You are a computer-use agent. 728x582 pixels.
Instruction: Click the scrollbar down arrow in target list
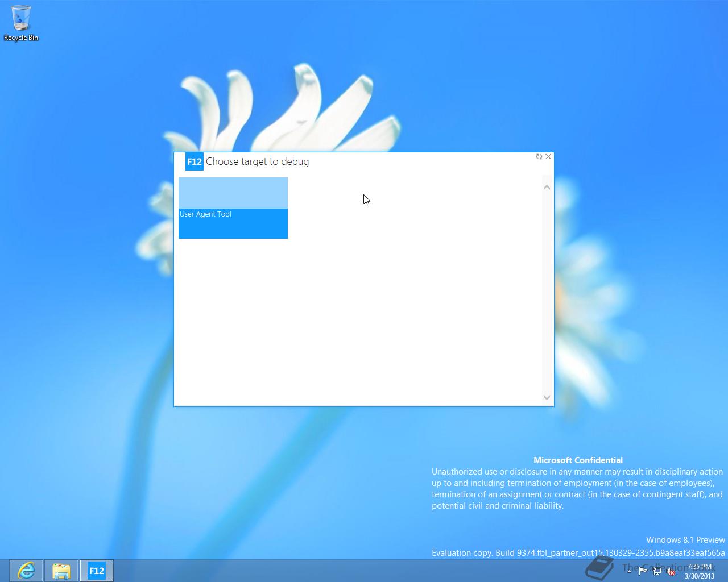[x=547, y=398]
